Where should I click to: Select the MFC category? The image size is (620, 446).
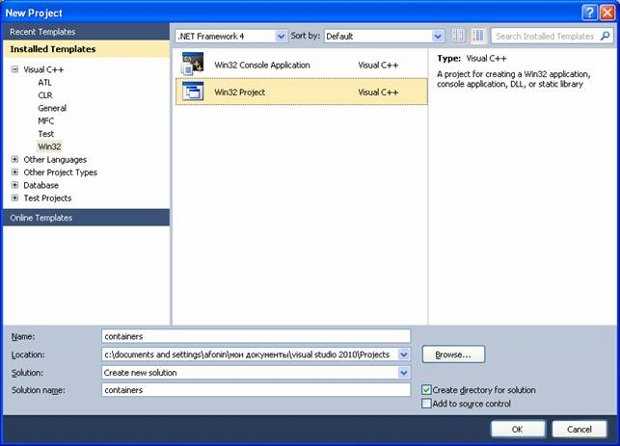(46, 121)
